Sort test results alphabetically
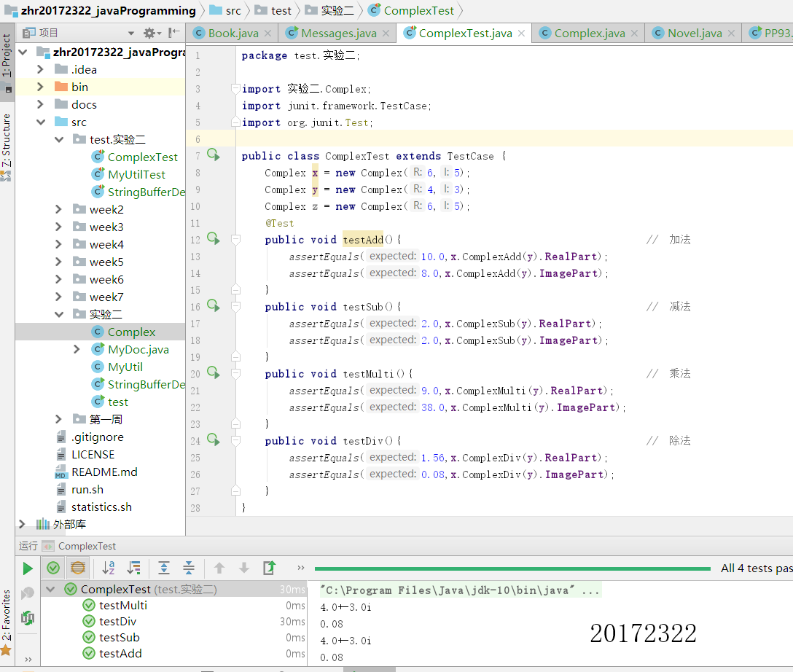 click(109, 569)
